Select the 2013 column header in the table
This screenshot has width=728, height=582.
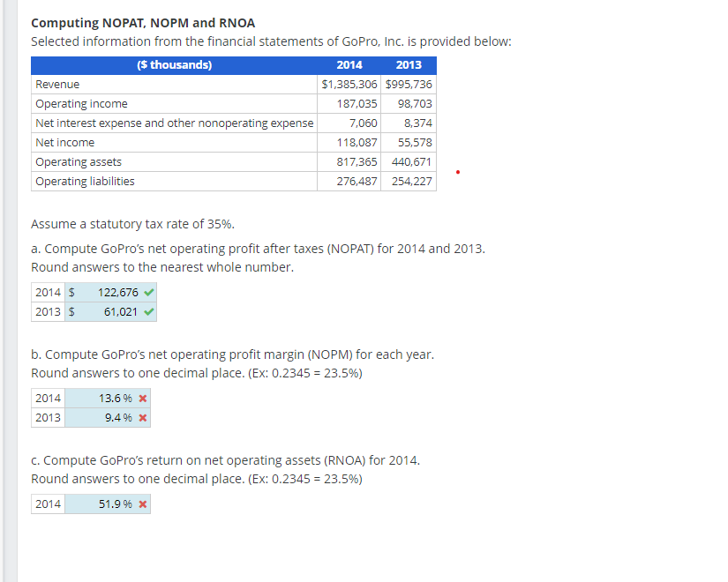click(409, 64)
